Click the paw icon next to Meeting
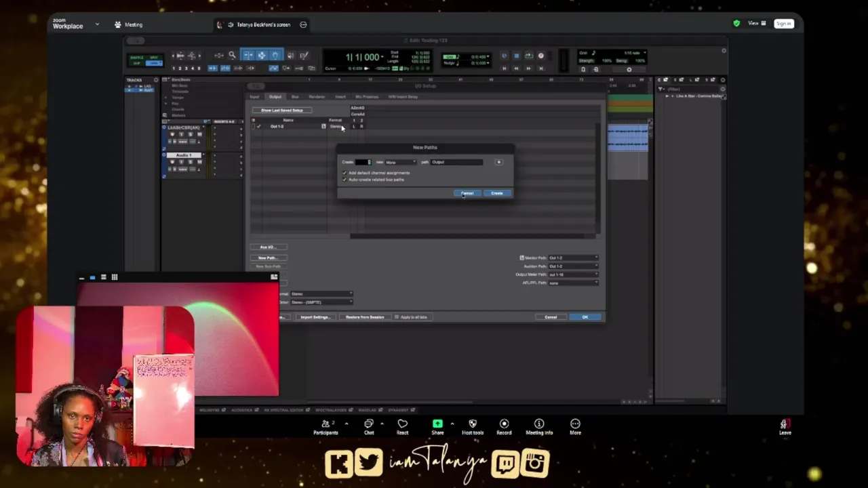The height and width of the screenshot is (488, 868). pos(118,24)
